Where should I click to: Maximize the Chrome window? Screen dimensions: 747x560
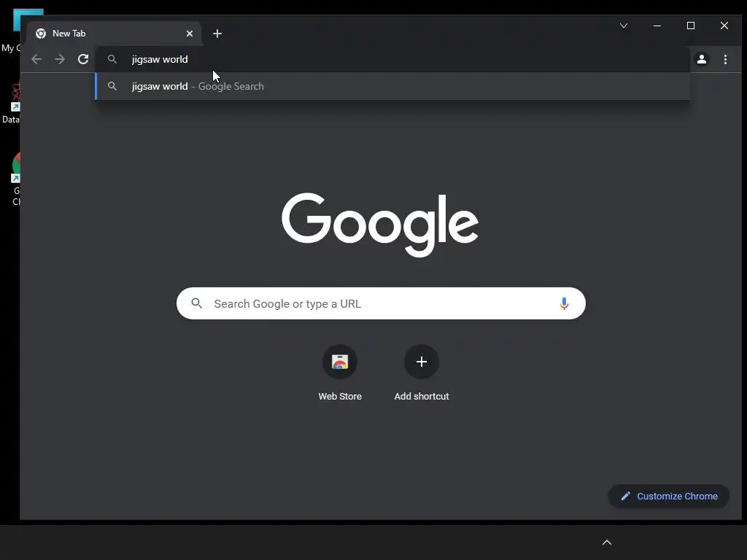point(691,26)
